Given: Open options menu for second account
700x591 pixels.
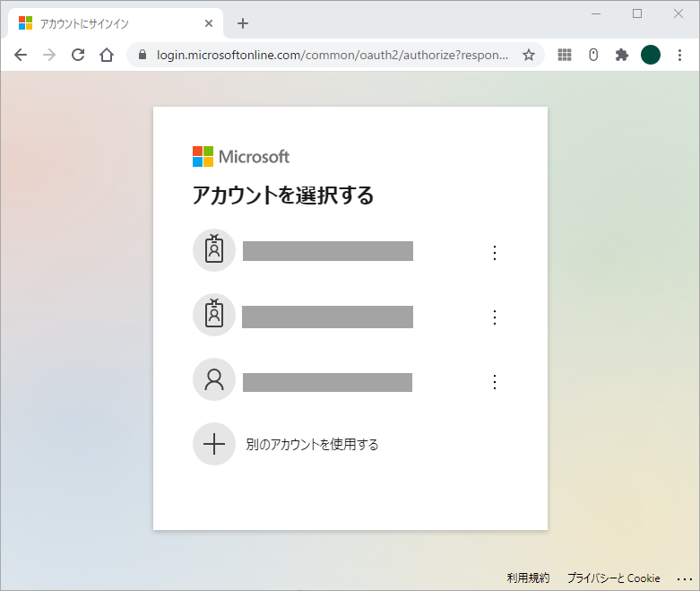Looking at the screenshot, I should pos(494,317).
